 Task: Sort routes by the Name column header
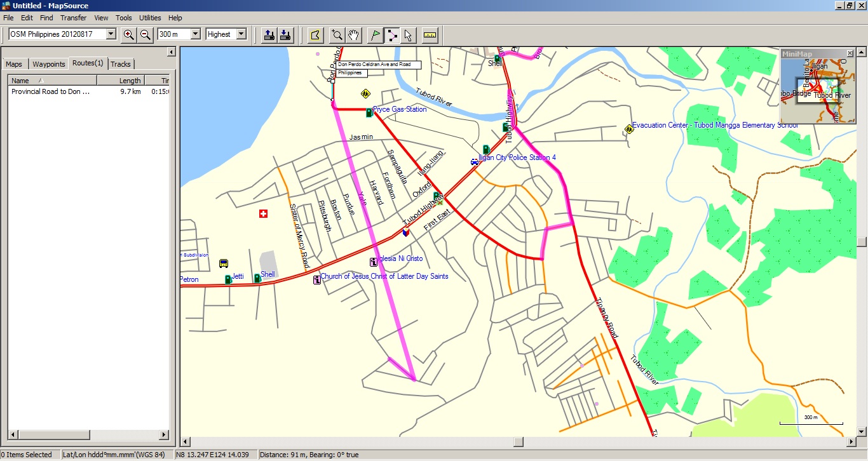52,81
